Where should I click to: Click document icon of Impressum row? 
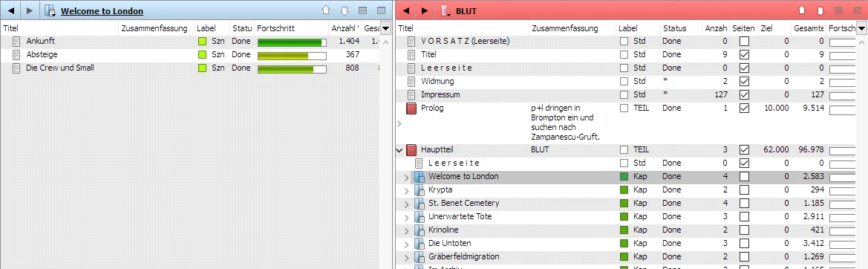411,94
